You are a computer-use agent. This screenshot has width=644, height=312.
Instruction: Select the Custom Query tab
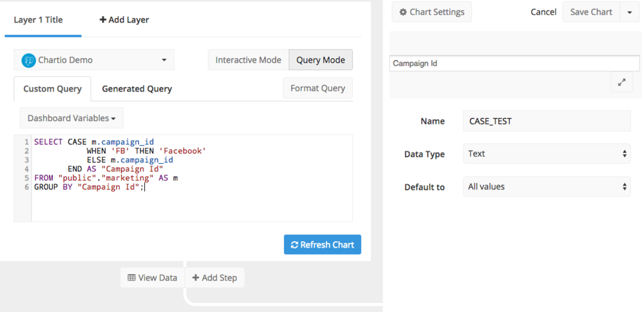pyautogui.click(x=53, y=89)
